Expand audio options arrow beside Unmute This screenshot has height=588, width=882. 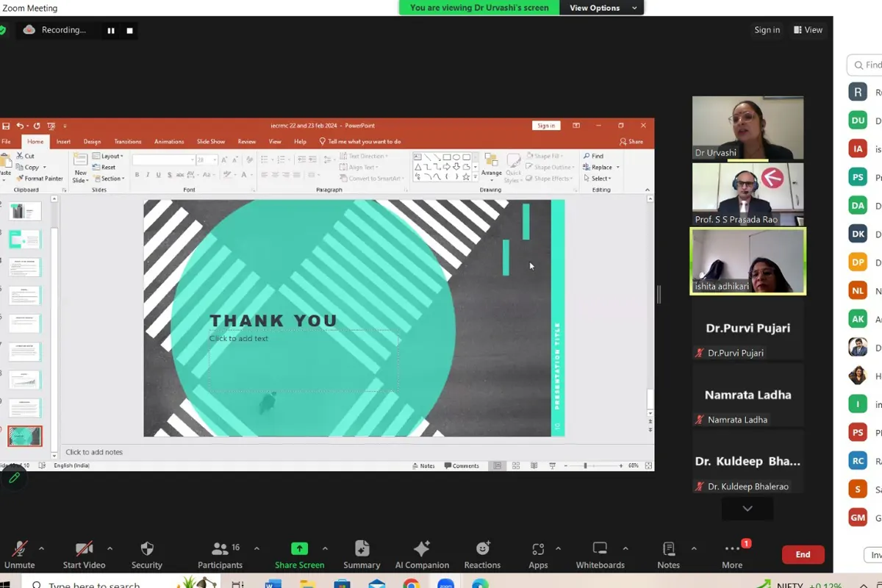pos(41,548)
